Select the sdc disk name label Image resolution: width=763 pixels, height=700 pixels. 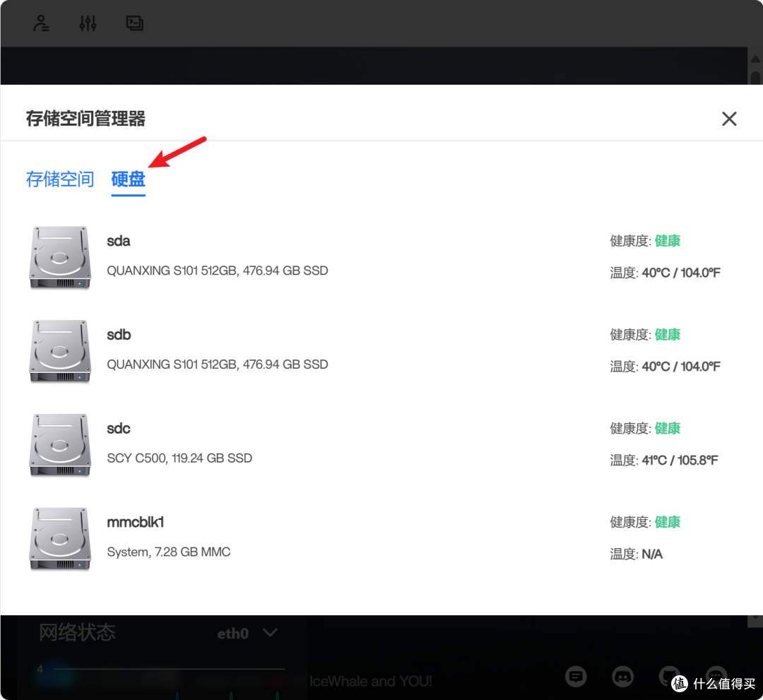point(119,429)
